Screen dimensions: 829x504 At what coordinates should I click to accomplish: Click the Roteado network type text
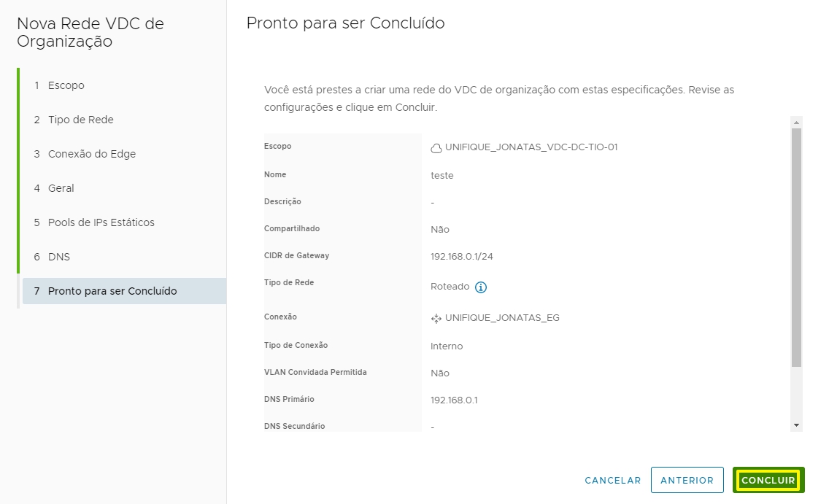tap(450, 287)
